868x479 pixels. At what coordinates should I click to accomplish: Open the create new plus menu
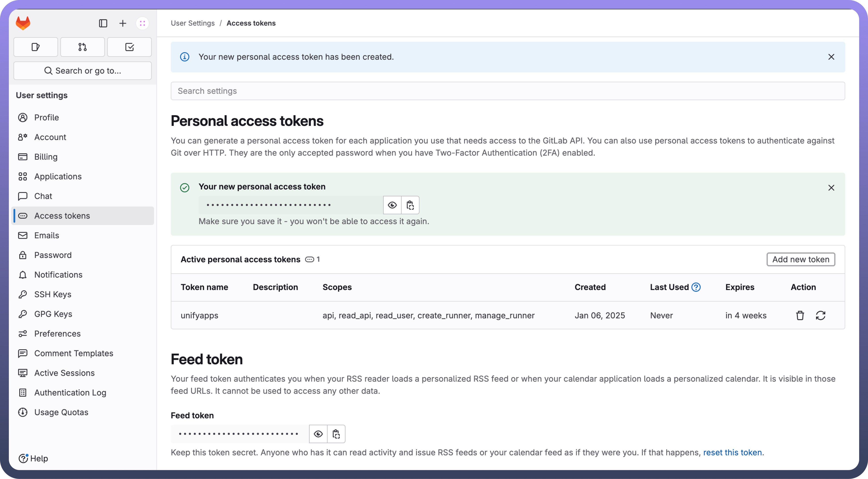123,23
